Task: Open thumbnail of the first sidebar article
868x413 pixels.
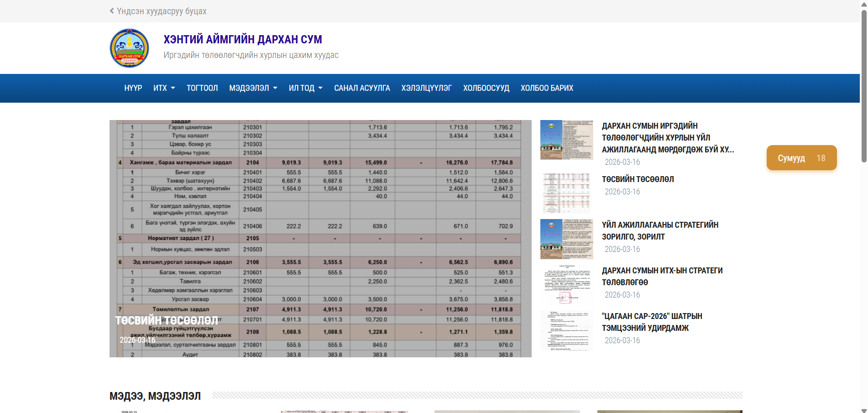Action: (566, 140)
